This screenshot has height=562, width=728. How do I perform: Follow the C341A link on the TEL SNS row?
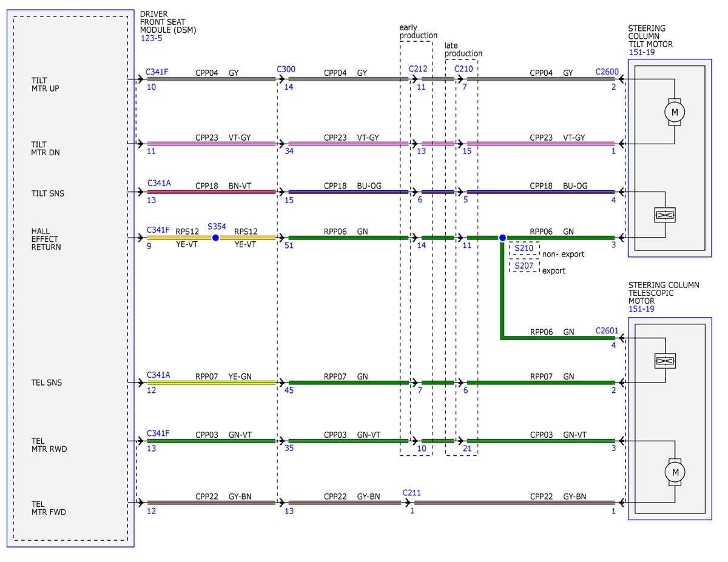[x=158, y=375]
